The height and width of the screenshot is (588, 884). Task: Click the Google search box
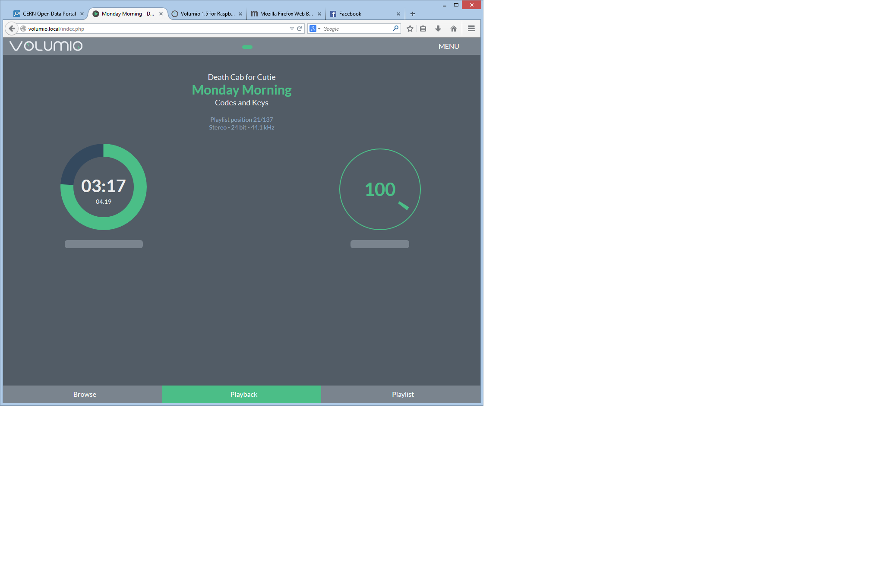tap(354, 28)
